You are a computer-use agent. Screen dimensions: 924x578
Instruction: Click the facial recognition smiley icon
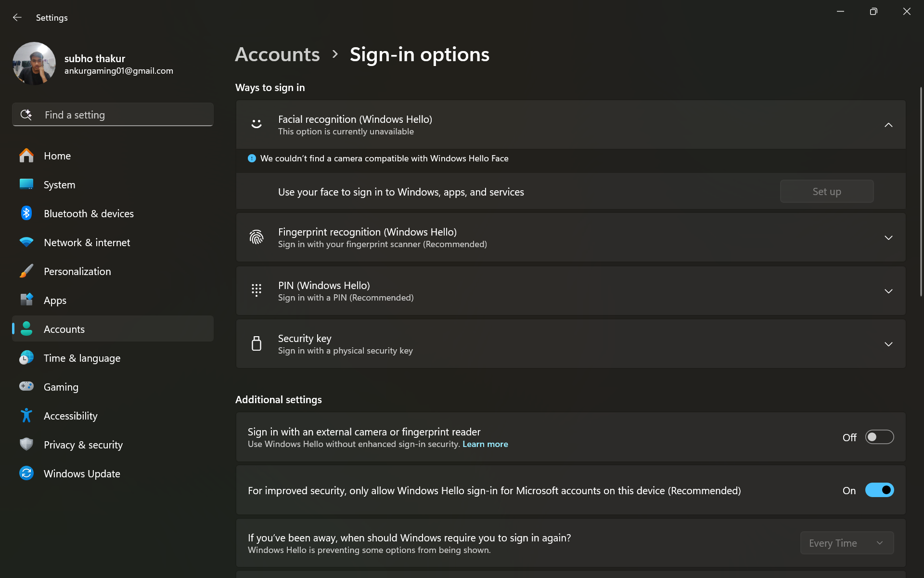pos(257,124)
